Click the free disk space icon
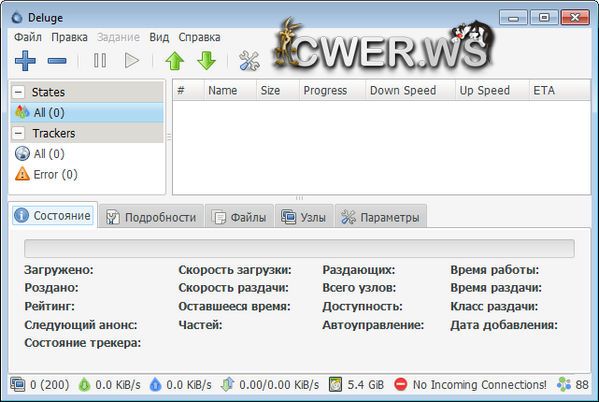Viewport: 599px width, 402px height. click(335, 384)
